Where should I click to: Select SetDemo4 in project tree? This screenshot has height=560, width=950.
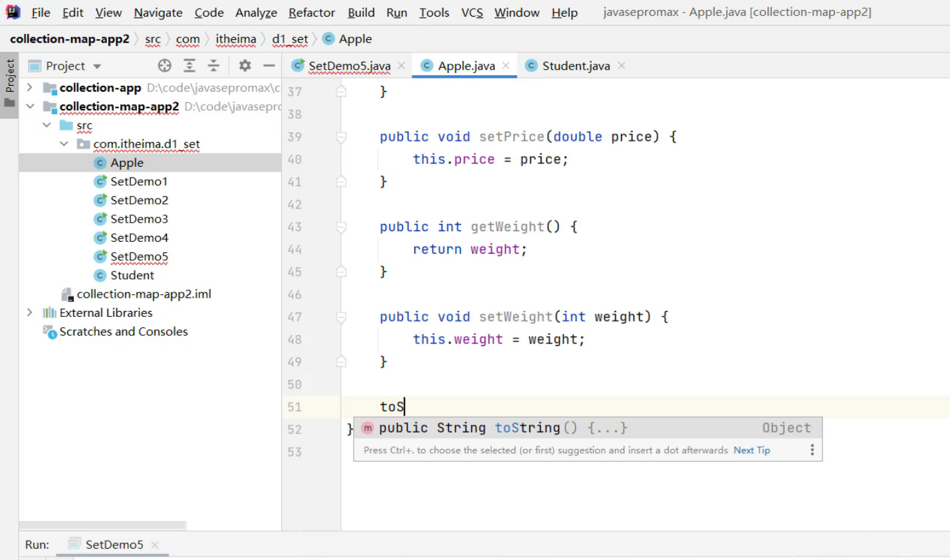coord(139,237)
